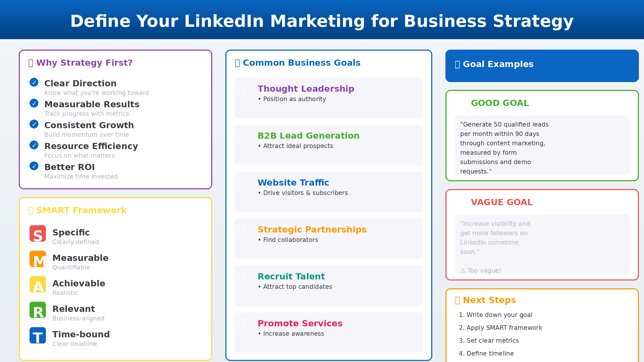Click the Website Traffic goal title
644x362 pixels.
[x=293, y=183]
